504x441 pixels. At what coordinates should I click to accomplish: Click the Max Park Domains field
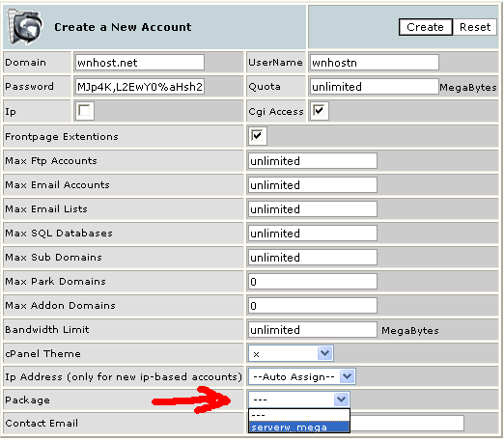pyautogui.click(x=313, y=282)
